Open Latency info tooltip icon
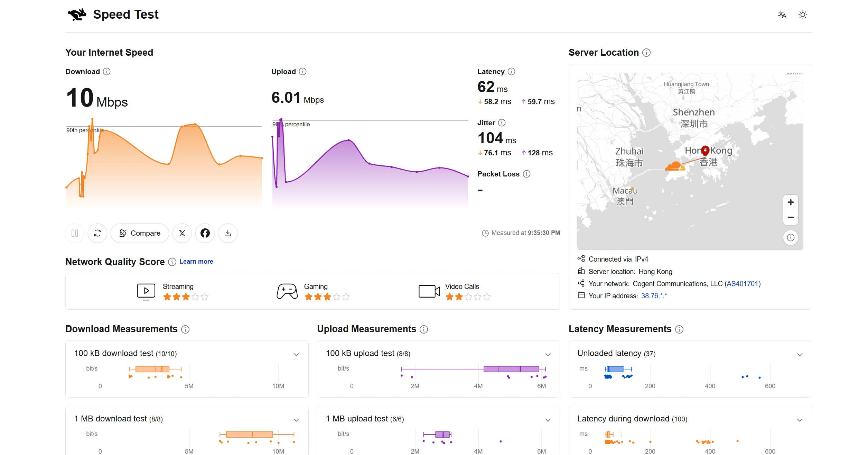This screenshot has width=868, height=455. (512, 72)
